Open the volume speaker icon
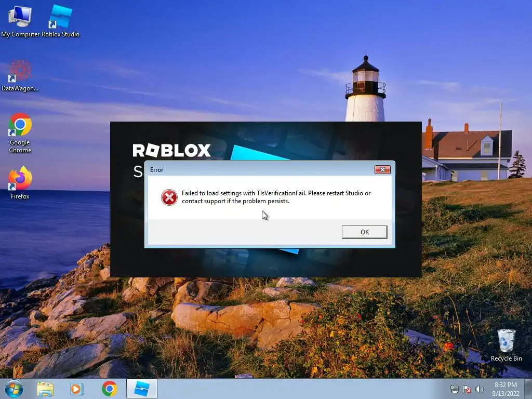Image resolution: width=532 pixels, height=399 pixels. [480, 389]
